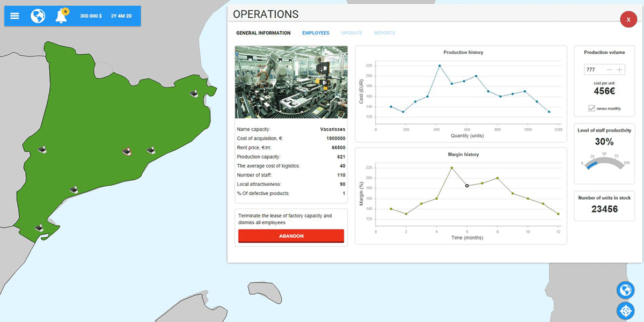Screen dimensions: 644x322
Task: Click the crosshair locate button
Action: point(625,311)
